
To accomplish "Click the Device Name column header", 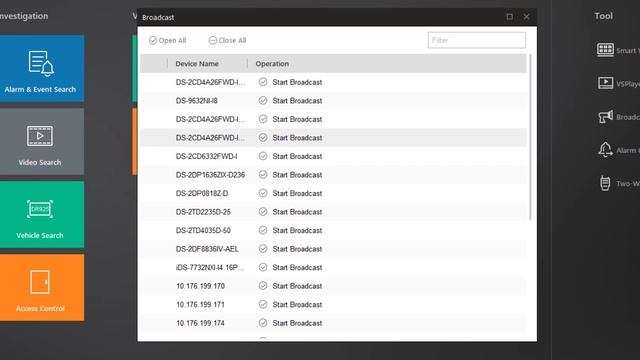I will pos(197,64).
